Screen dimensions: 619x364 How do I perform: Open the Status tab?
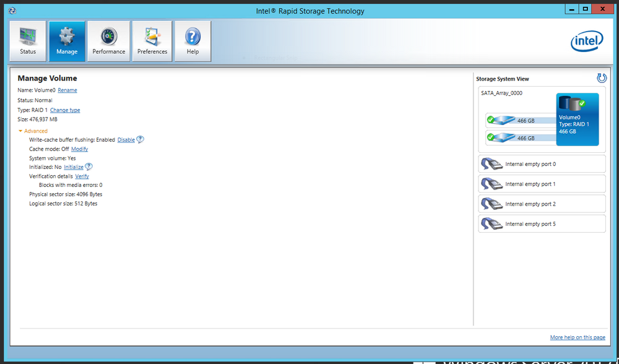pos(28,41)
